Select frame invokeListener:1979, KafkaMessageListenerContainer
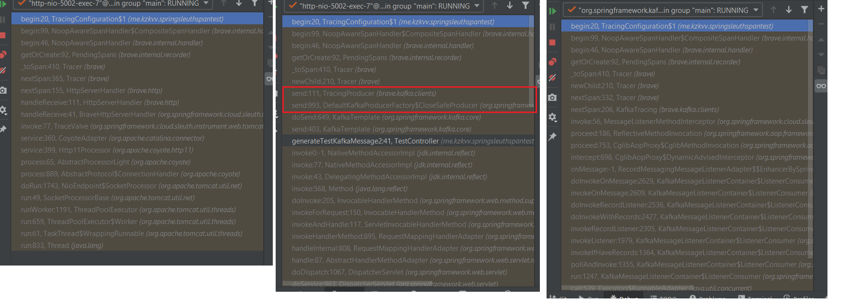Image resolution: width=868 pixels, height=307 pixels. [x=687, y=241]
